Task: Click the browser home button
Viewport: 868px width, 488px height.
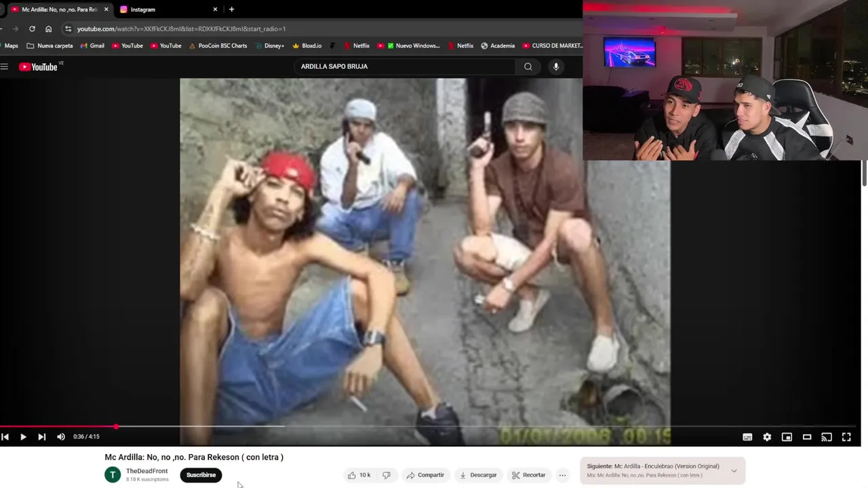Action: click(48, 29)
